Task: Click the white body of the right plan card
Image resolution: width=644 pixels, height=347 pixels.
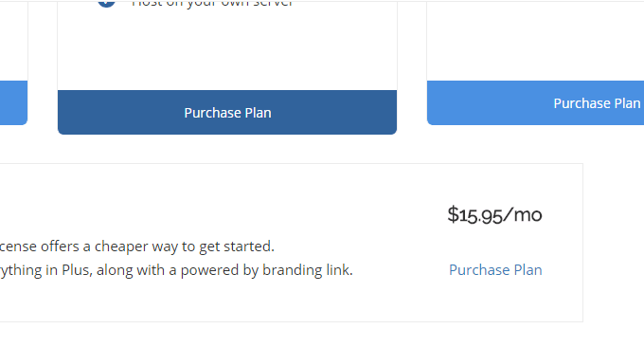Action: click(x=536, y=41)
